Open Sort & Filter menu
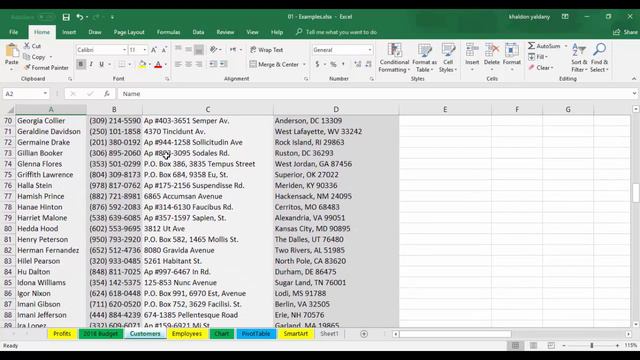 (579, 58)
